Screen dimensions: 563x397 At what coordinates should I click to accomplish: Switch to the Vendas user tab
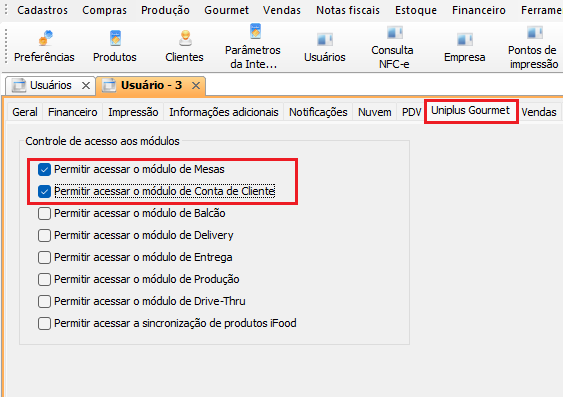pos(539,112)
